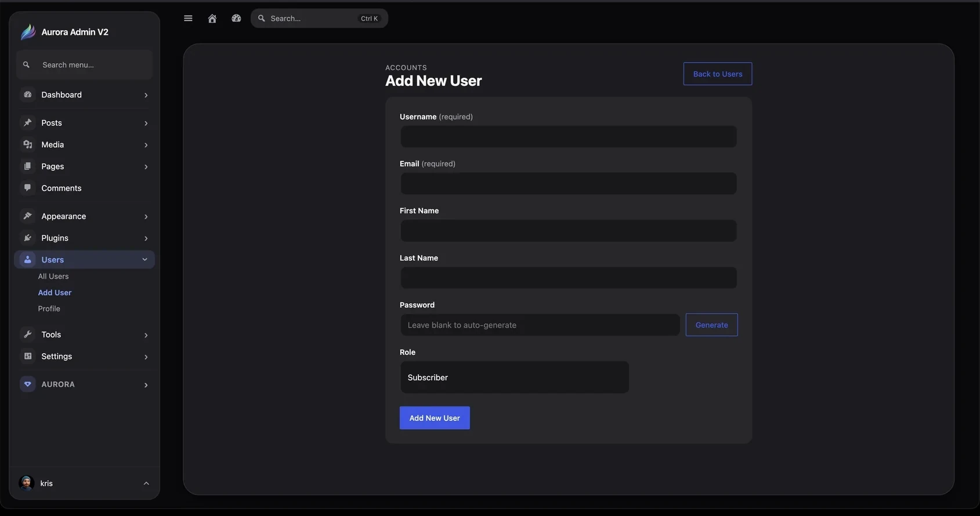Click the magnifier icon in top search
This screenshot has height=516, width=980.
[x=262, y=19]
